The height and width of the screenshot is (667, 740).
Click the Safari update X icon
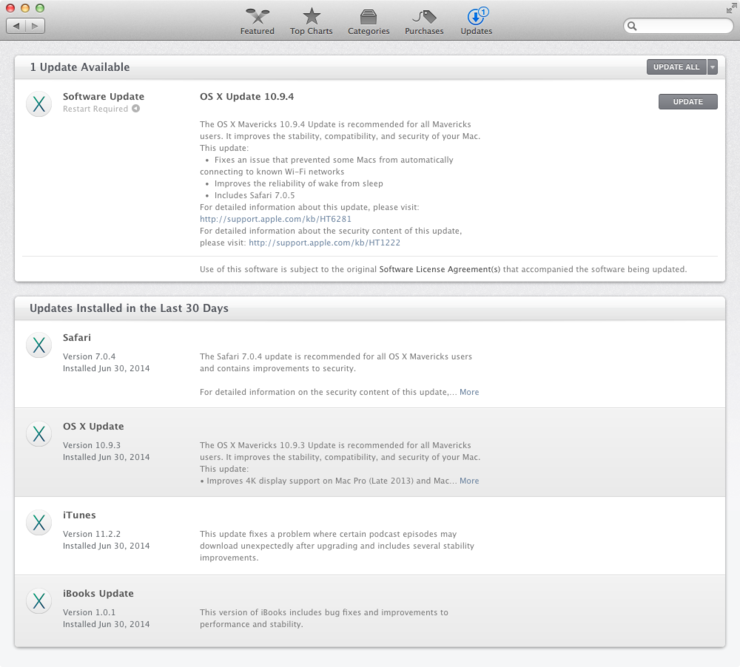point(39,345)
